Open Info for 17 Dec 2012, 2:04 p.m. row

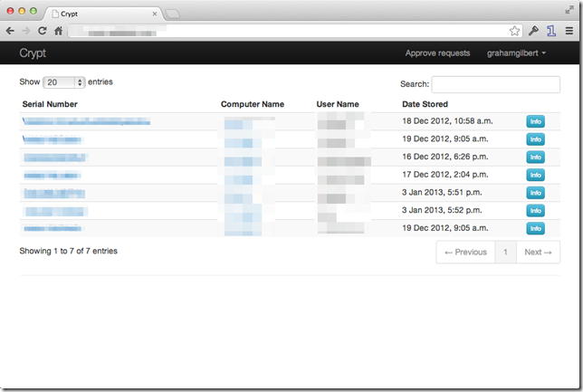pyautogui.click(x=535, y=175)
